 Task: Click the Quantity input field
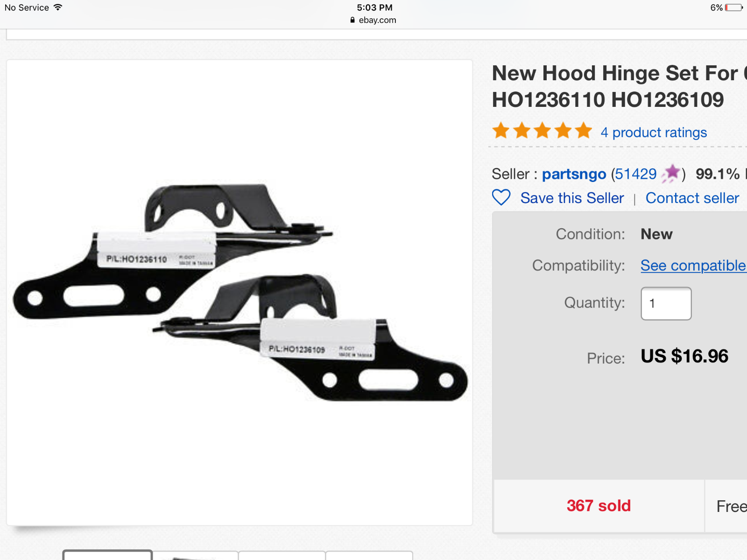click(666, 303)
